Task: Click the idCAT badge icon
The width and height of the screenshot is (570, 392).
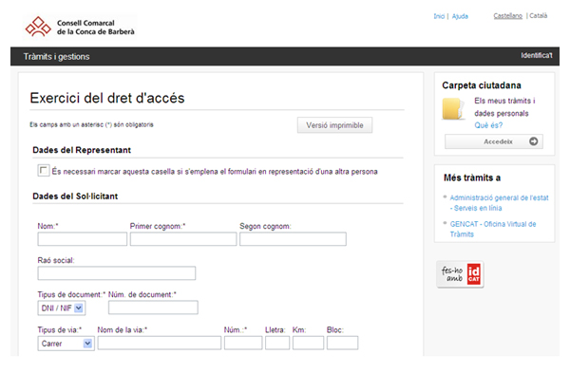Action: [459, 274]
